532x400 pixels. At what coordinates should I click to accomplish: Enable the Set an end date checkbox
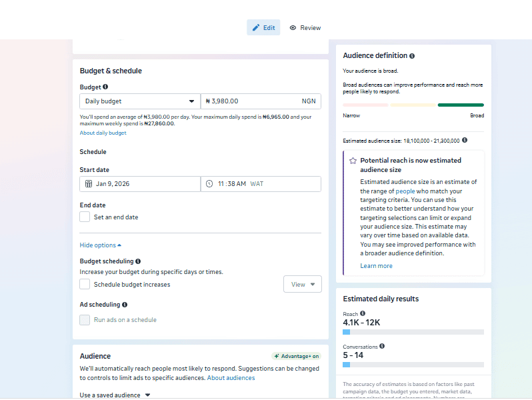85,217
